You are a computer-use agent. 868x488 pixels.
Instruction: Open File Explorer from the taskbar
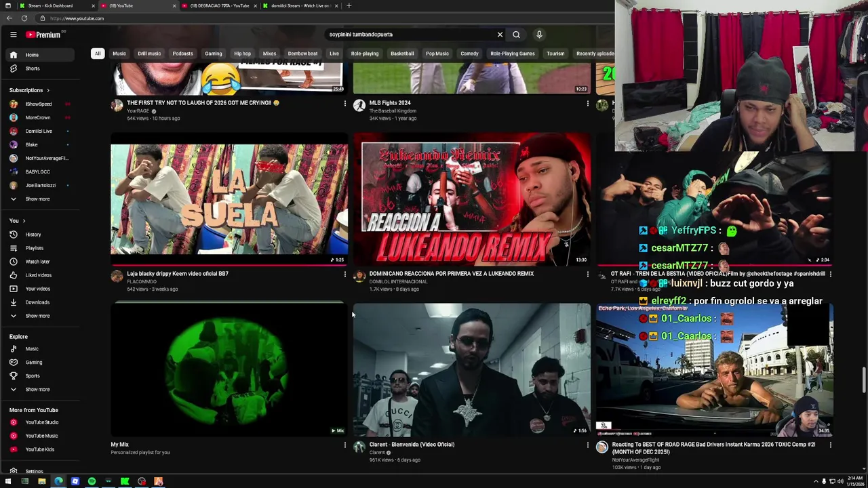click(x=41, y=481)
